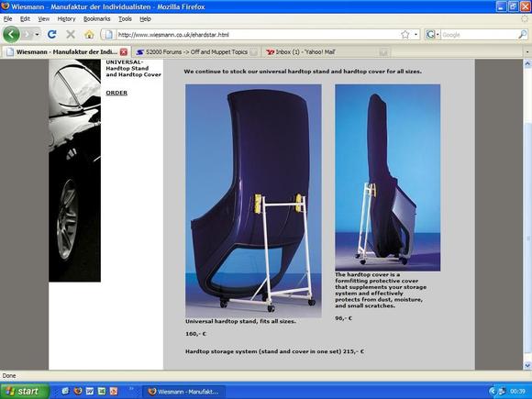Go back with the green Back arrow
The image size is (532, 399).
[11, 34]
